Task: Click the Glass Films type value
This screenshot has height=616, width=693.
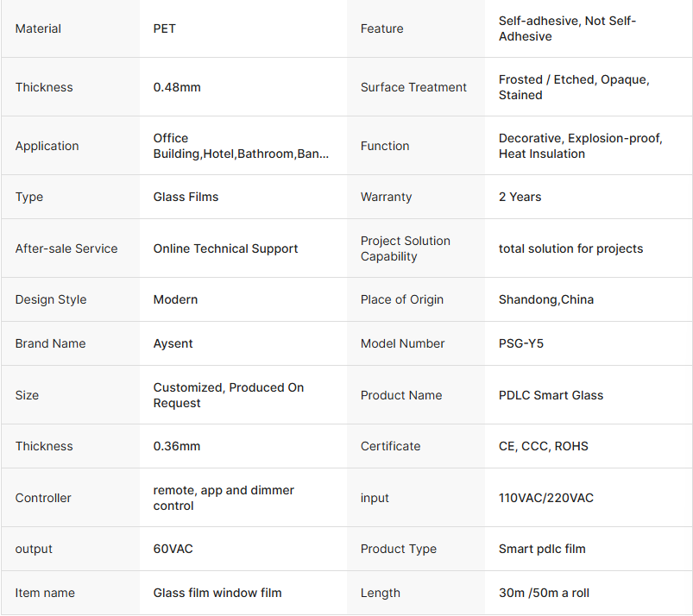Action: pyautogui.click(x=186, y=197)
